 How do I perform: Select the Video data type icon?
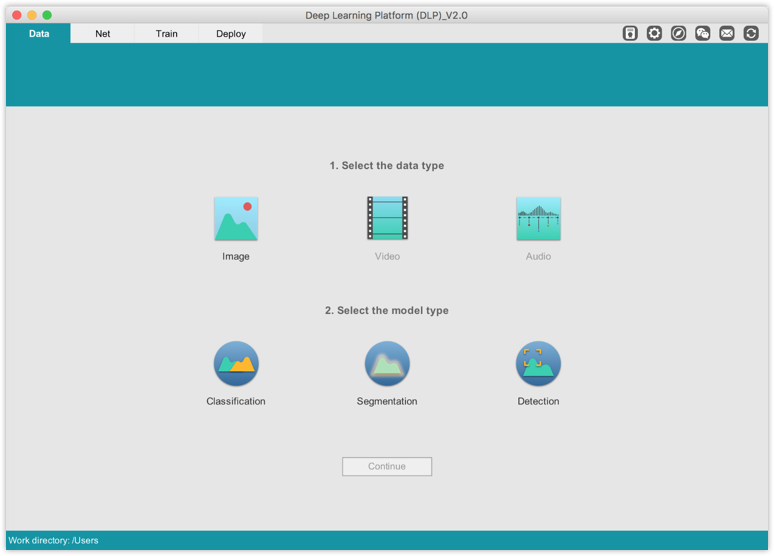[x=387, y=218]
